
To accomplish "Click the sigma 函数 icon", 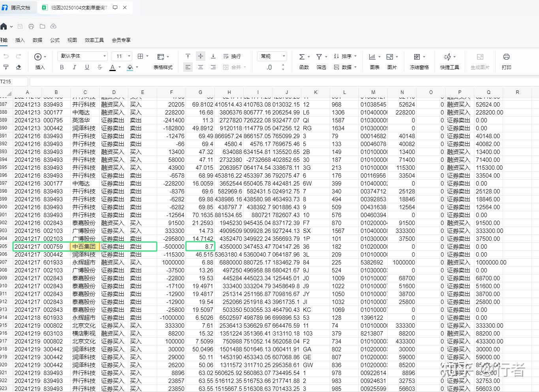I will coord(302,56).
